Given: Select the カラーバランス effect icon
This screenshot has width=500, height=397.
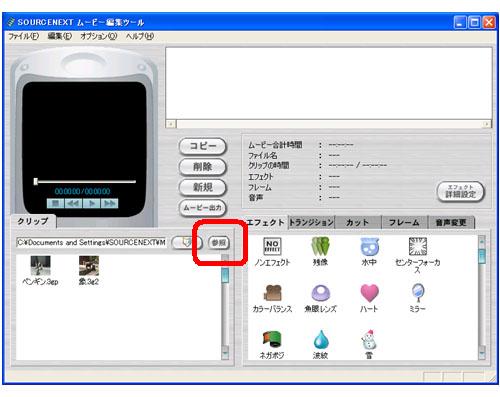Looking at the screenshot, I should [x=272, y=293].
